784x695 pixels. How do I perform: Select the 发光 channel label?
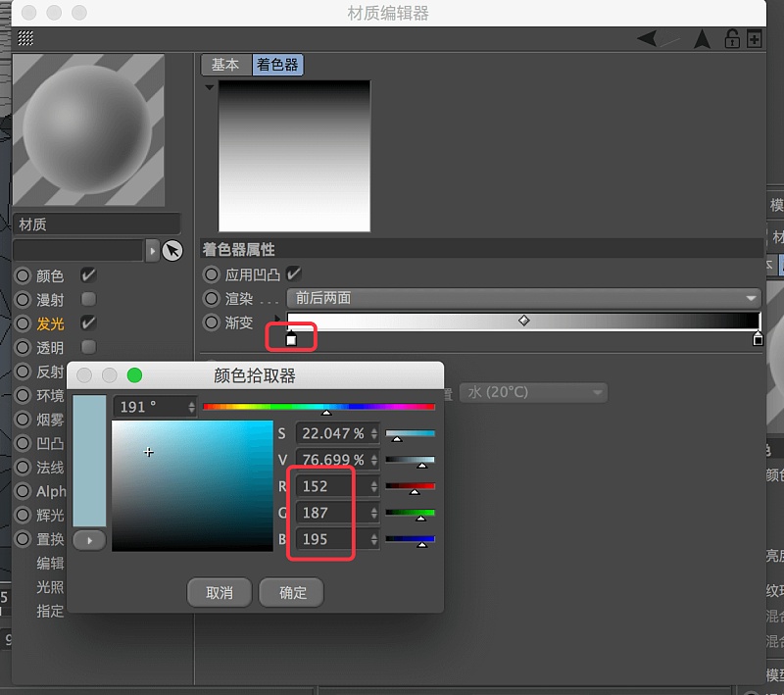pos(50,323)
